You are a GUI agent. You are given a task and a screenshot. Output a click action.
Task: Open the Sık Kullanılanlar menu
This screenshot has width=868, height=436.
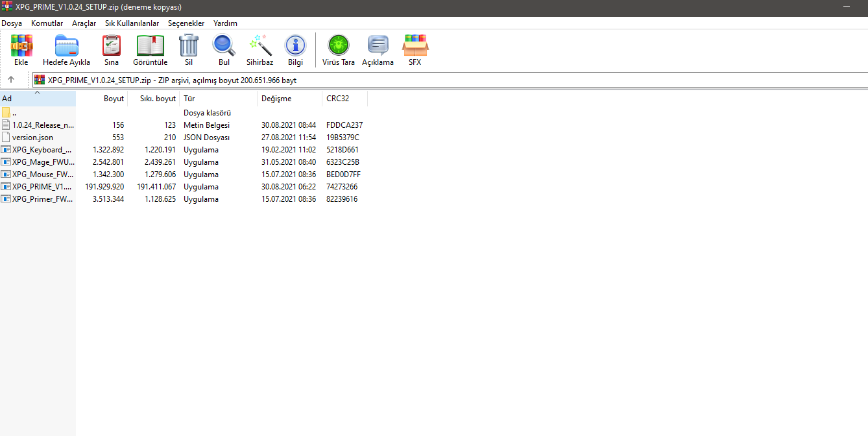click(132, 23)
